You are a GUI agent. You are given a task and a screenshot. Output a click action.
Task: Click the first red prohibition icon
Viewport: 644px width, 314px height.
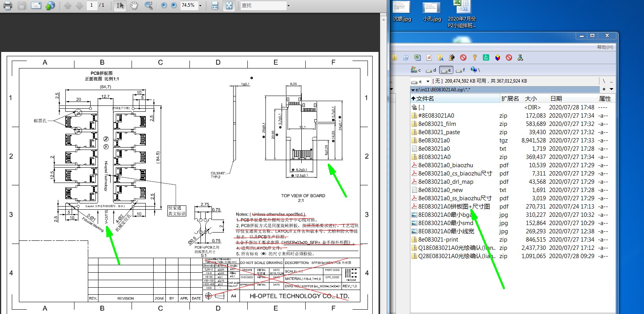tap(463, 57)
